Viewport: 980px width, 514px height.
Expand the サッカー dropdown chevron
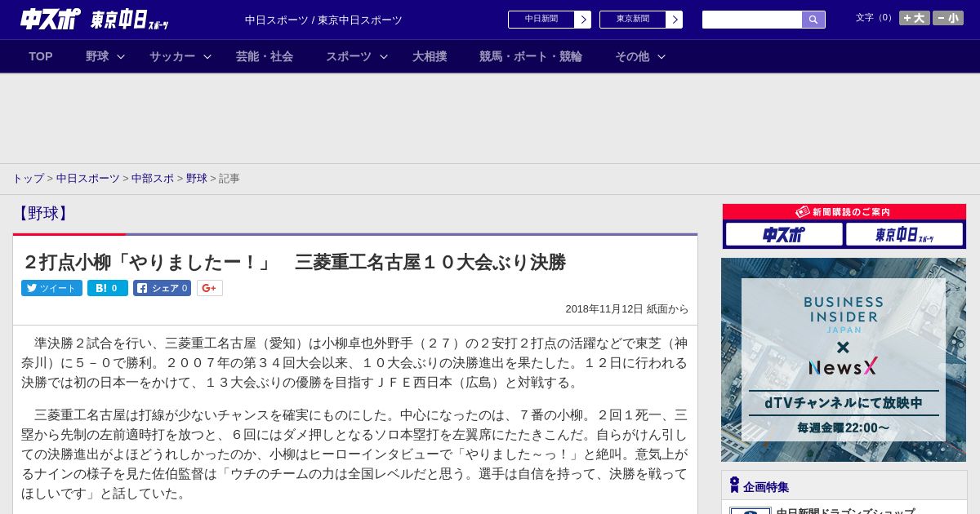click(x=207, y=56)
